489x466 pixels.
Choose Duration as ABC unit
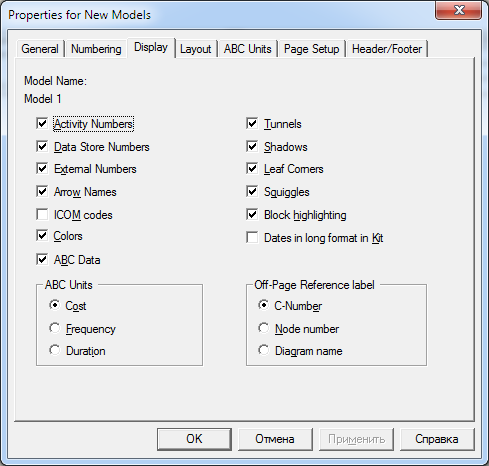[x=55, y=350]
